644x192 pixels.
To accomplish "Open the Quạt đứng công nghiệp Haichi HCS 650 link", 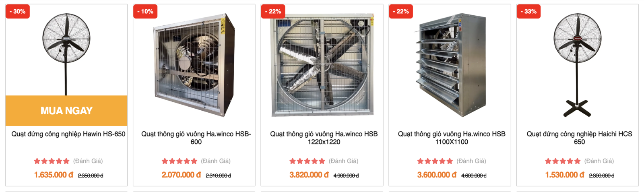I will click(579, 138).
